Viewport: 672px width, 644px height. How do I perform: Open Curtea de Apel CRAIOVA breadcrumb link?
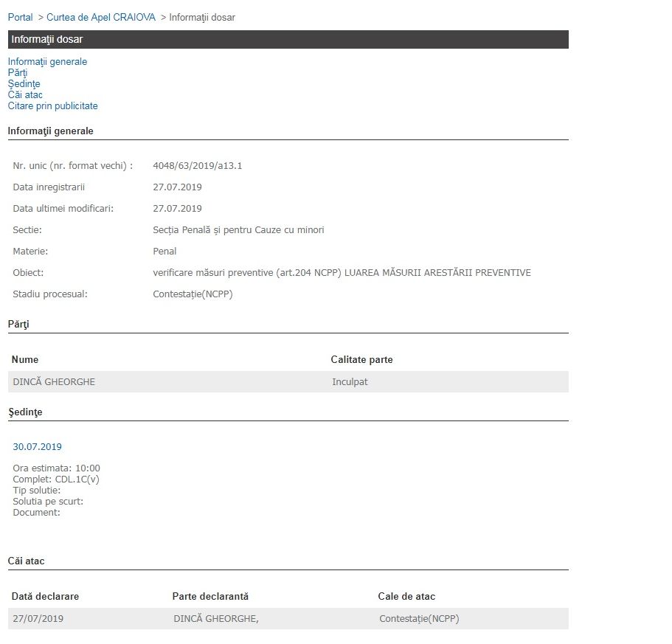pos(101,17)
